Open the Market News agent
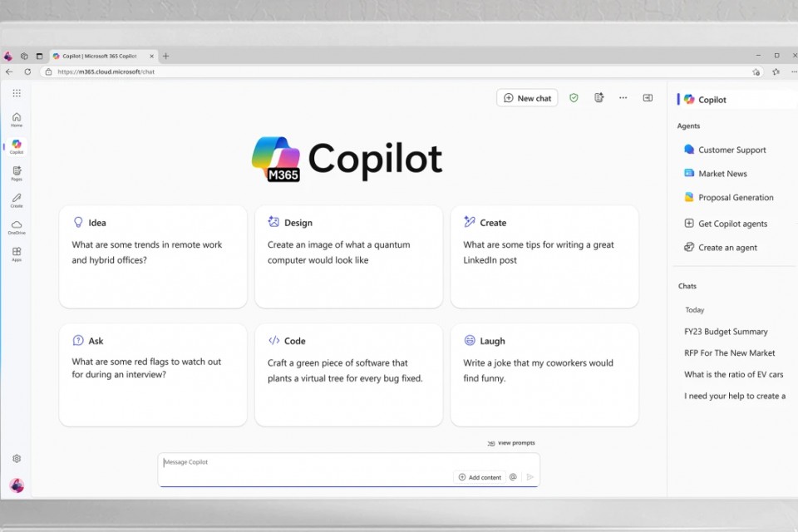 [x=715, y=174]
